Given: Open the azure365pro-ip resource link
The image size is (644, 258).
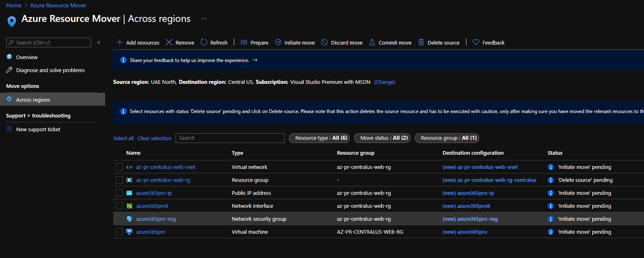Looking at the screenshot, I should click(154, 193).
